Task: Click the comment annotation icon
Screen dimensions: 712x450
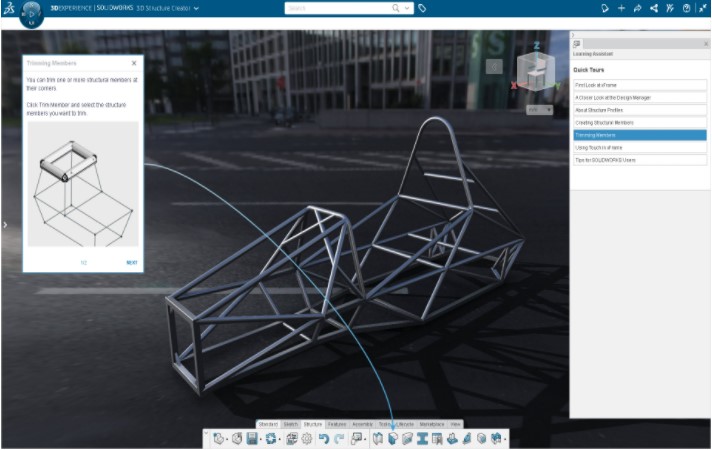Action: point(357,439)
